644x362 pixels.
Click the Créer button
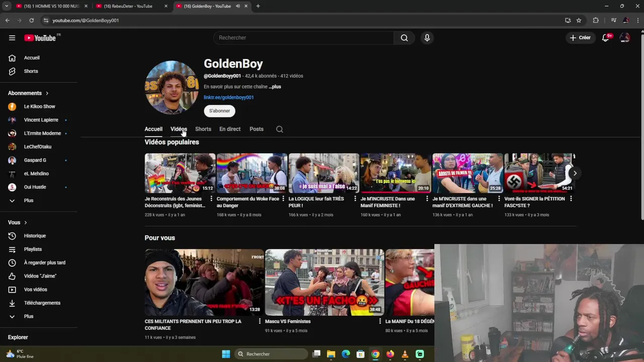pos(580,38)
